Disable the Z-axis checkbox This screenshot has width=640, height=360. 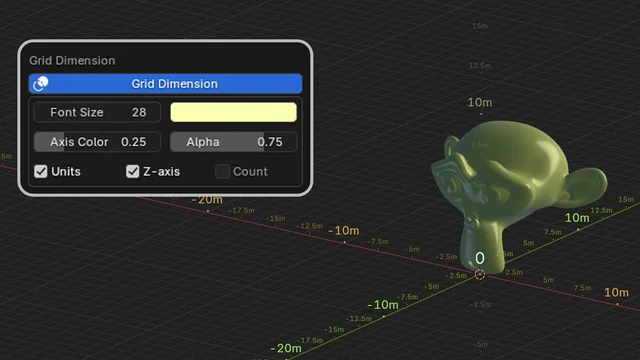133,171
